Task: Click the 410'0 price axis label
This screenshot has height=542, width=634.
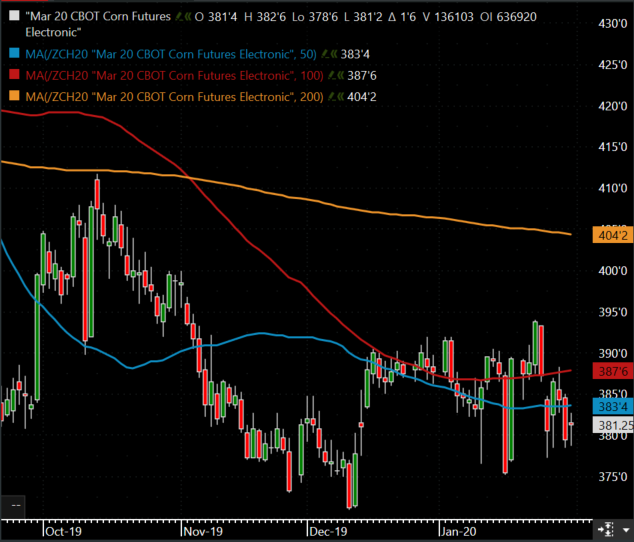Action: point(613,188)
